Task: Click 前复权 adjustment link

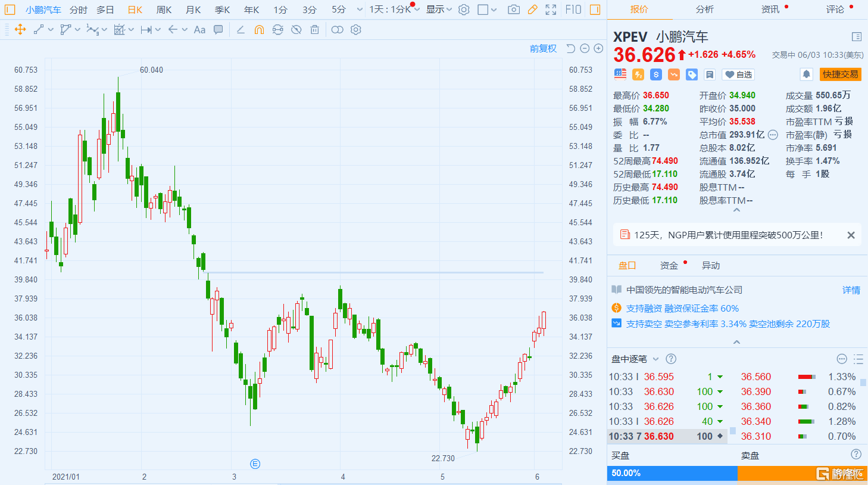Action: (x=543, y=48)
